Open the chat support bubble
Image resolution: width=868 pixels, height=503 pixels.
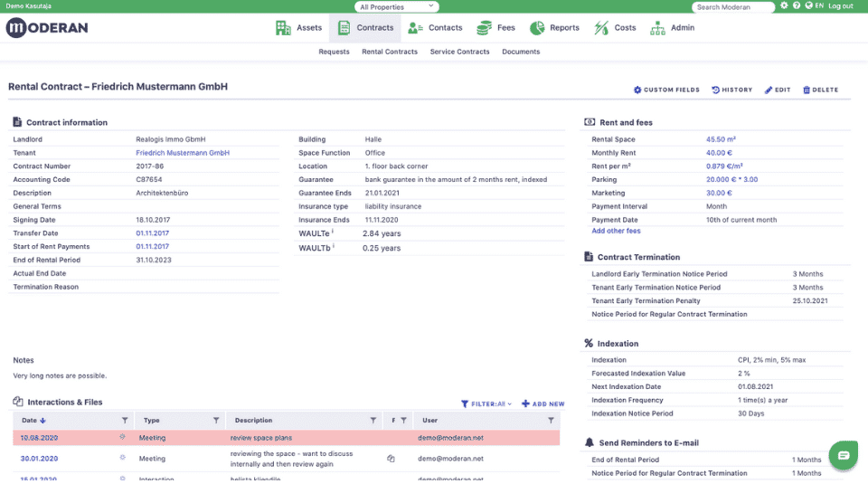(843, 455)
